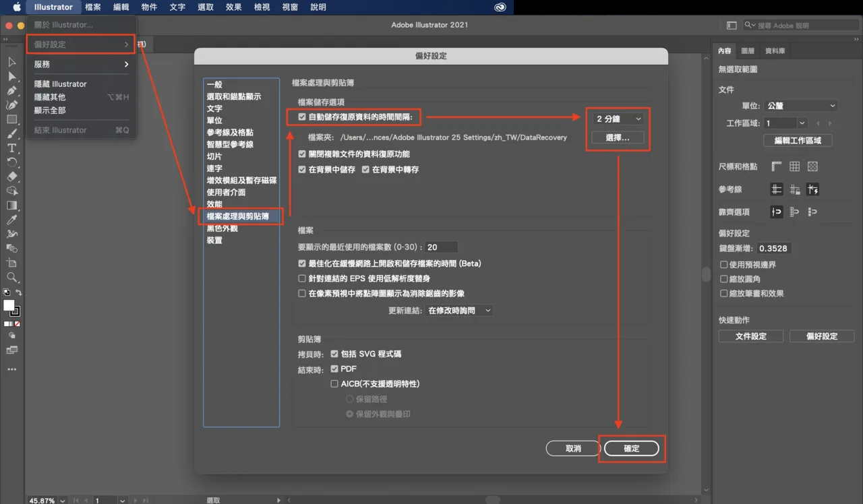This screenshot has height=504, width=863.
Task: Enable AICB(不支援透明特性) checkbox
Action: [334, 384]
